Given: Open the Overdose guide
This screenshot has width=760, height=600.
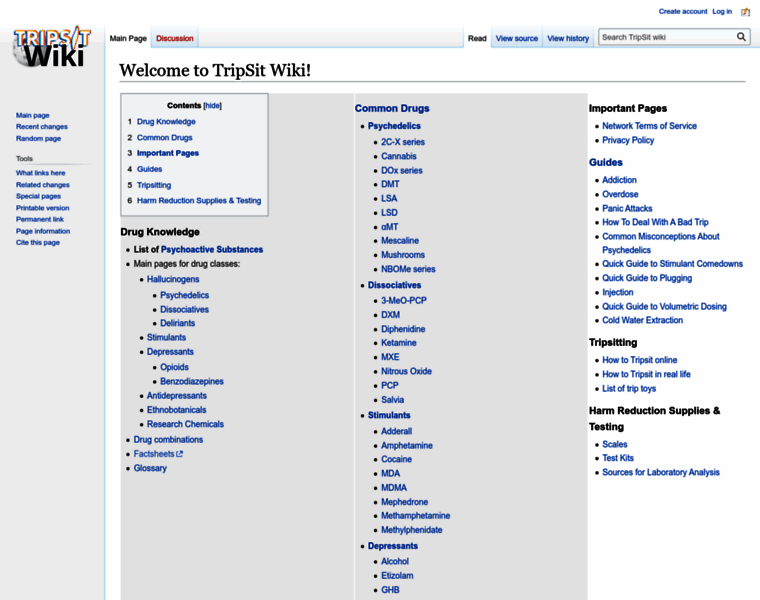Looking at the screenshot, I should click(620, 194).
